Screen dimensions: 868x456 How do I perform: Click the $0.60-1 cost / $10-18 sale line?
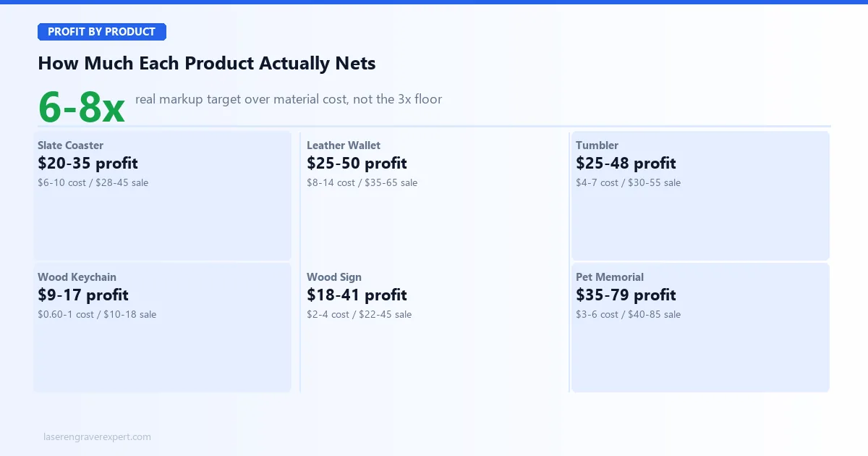[97, 314]
